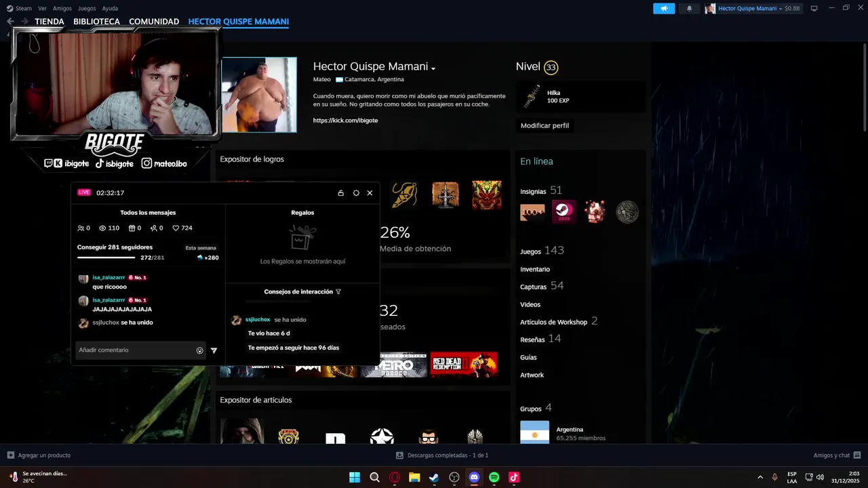The height and width of the screenshot is (488, 868).
Task: Click the Esta semana label
Action: click(201, 248)
